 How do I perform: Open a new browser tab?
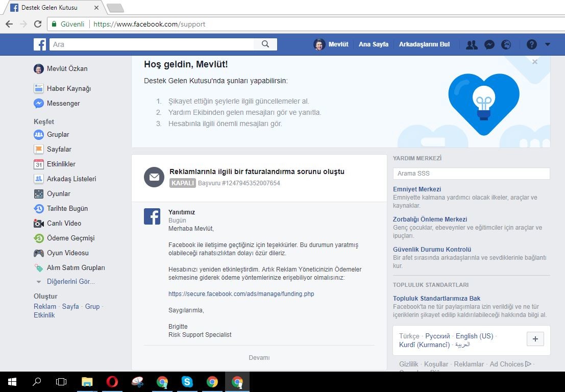coord(115,8)
